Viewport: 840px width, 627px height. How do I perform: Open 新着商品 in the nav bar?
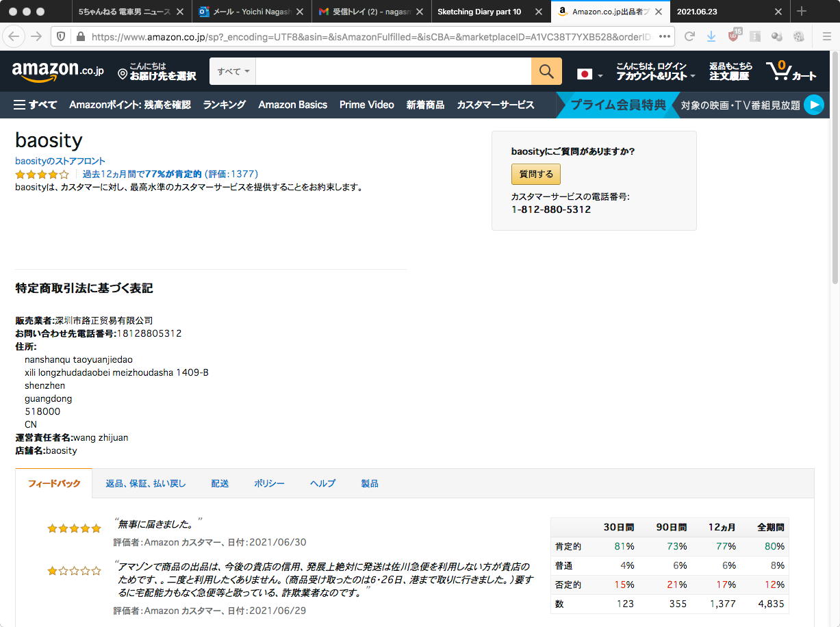[x=425, y=105]
